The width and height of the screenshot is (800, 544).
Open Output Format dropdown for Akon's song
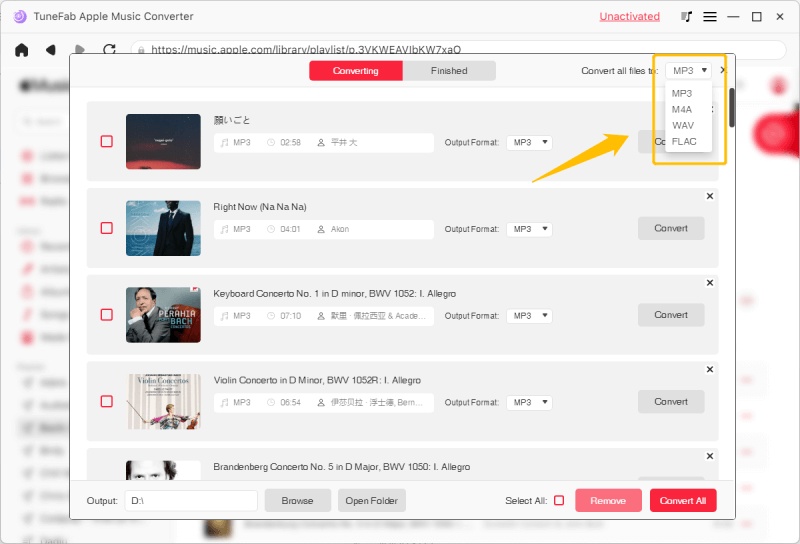(529, 229)
